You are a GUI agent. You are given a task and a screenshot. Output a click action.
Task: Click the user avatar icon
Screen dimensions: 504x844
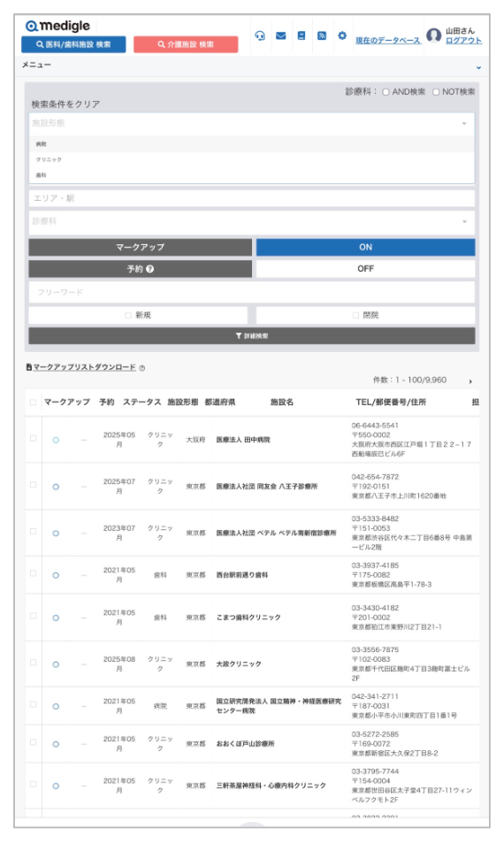[433, 35]
